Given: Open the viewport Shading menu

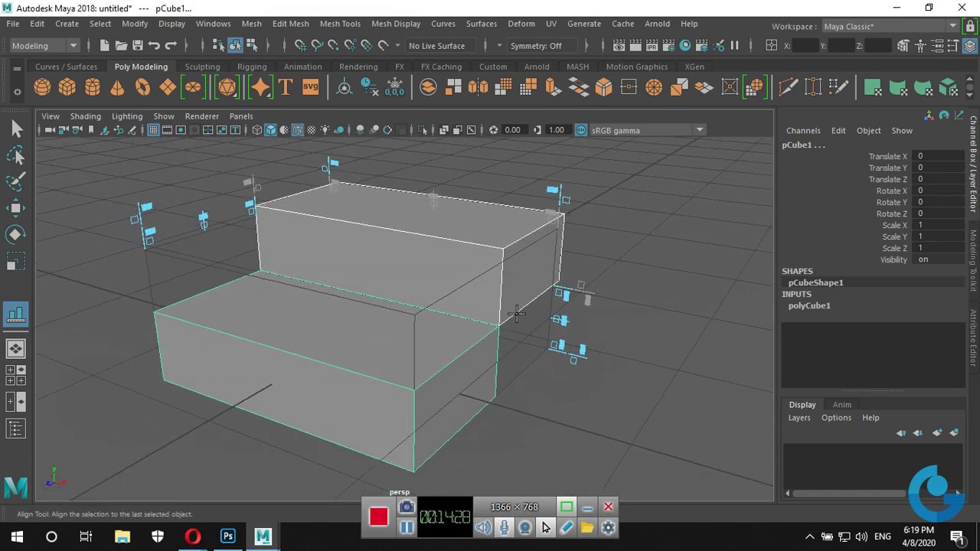Looking at the screenshot, I should pos(85,116).
